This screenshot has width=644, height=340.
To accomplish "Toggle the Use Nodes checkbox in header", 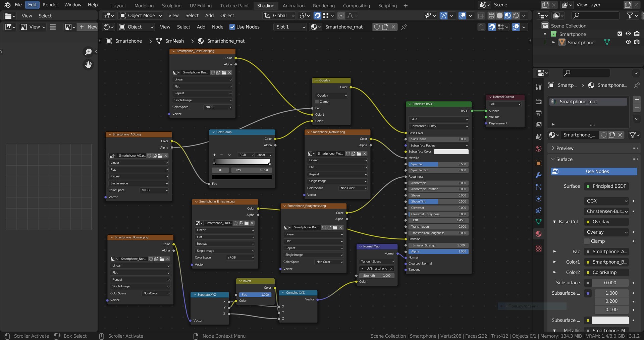I will [232, 27].
